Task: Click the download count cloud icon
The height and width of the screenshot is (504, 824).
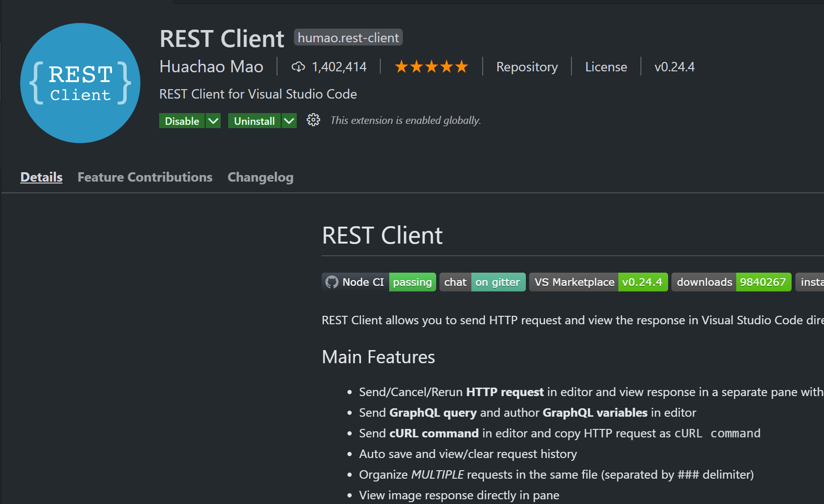Action: [299, 67]
